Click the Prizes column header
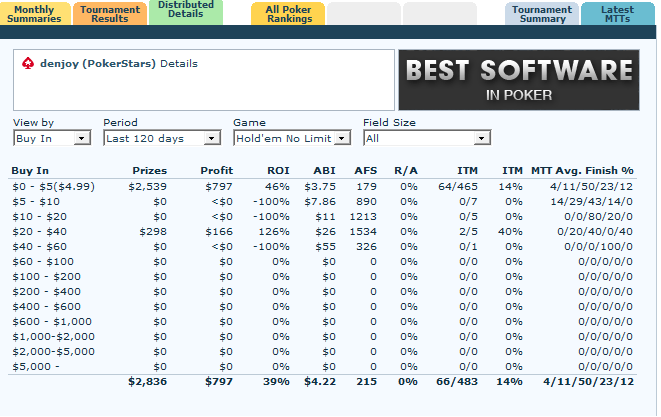Screen dimensions: 661x417 [149, 171]
